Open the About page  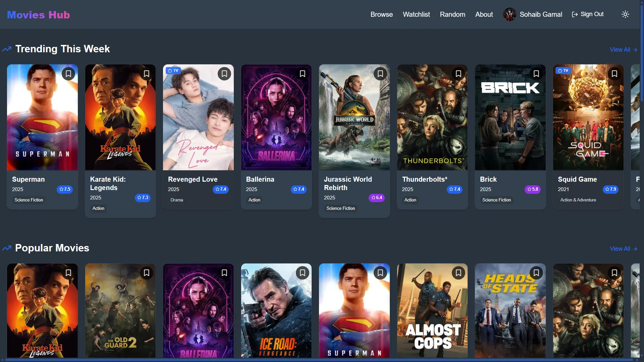(484, 14)
